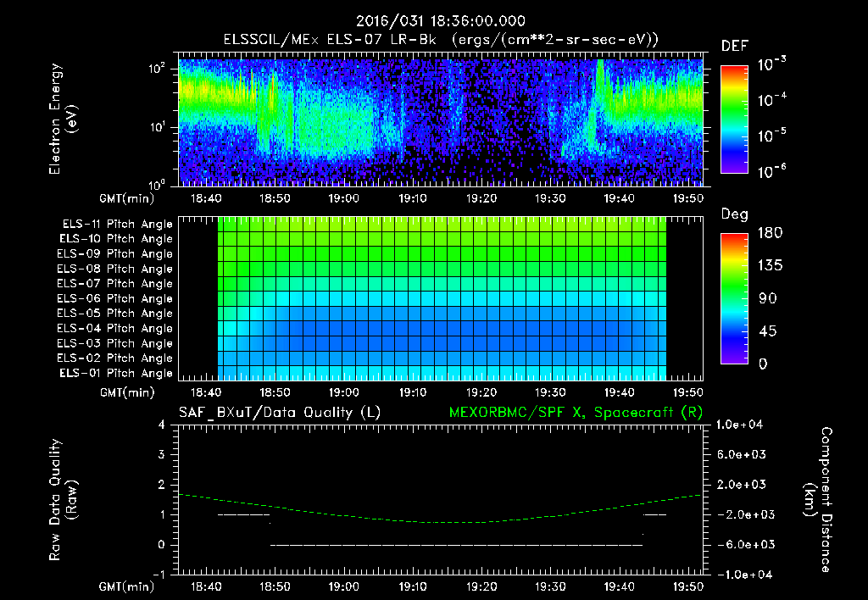The image size is (868, 600).
Task: Click the Deg label above color bar
Action: coord(734,214)
